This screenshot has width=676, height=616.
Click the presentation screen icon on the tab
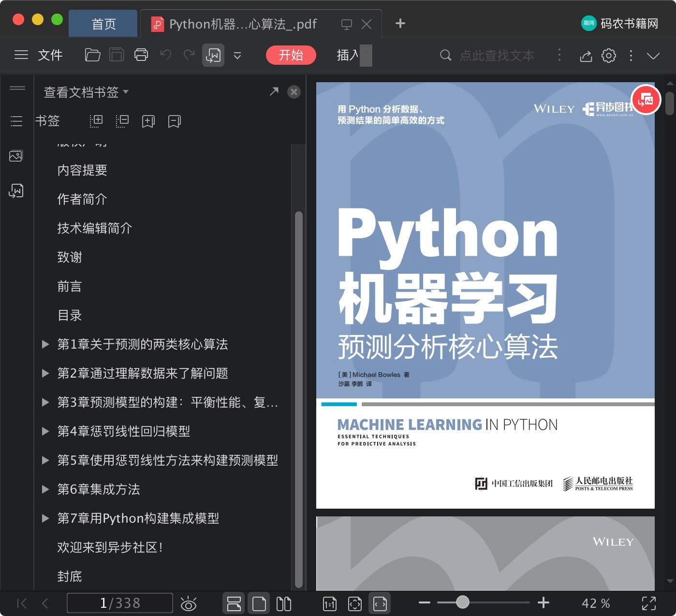click(x=346, y=24)
